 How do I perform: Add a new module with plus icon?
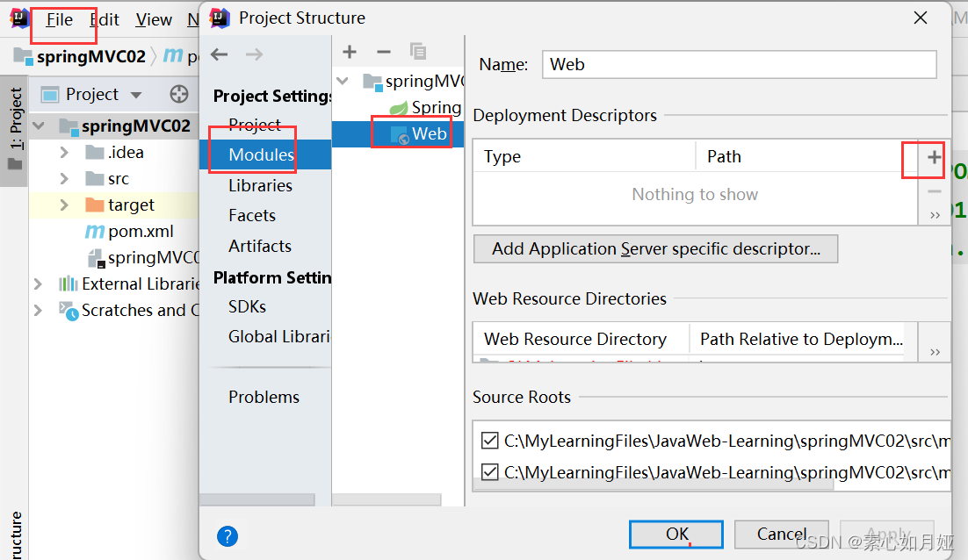coord(350,52)
